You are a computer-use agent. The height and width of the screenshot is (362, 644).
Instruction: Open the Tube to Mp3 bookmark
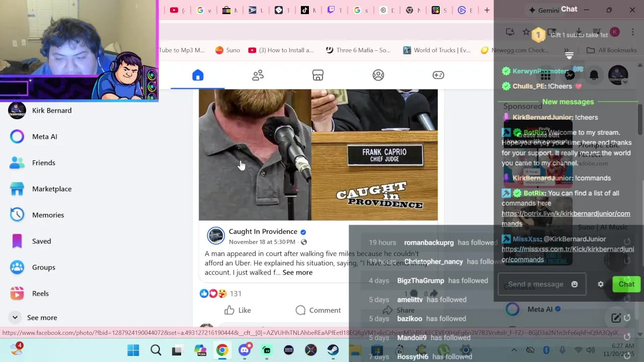click(182, 50)
